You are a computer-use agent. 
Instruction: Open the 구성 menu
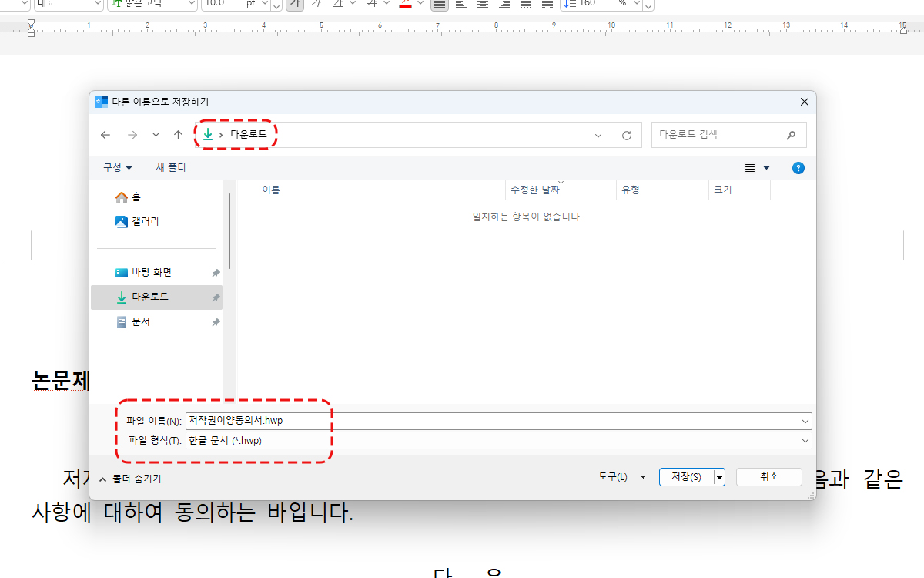[118, 167]
